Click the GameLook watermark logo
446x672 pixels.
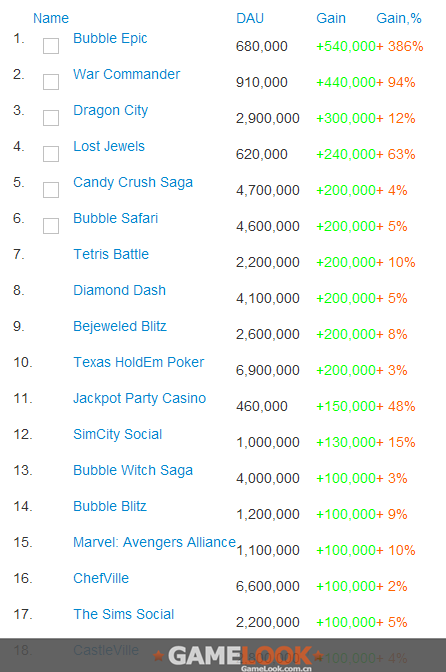240,657
